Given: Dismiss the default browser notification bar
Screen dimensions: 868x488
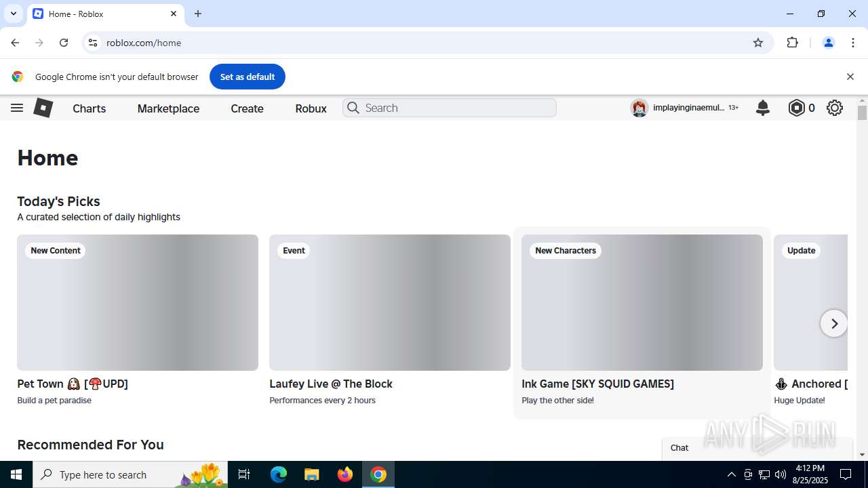Looking at the screenshot, I should tap(850, 77).
